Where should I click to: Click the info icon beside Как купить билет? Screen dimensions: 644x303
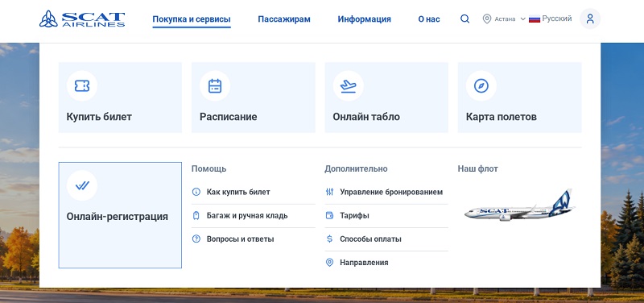pos(196,192)
